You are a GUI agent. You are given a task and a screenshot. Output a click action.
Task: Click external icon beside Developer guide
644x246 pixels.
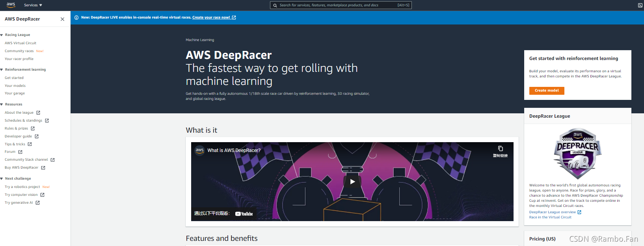click(37, 136)
